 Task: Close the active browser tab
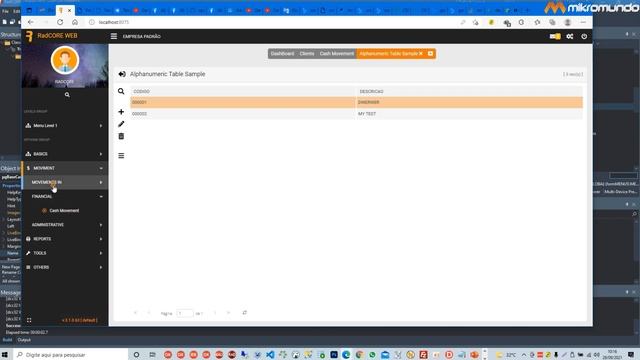click(x=69, y=10)
